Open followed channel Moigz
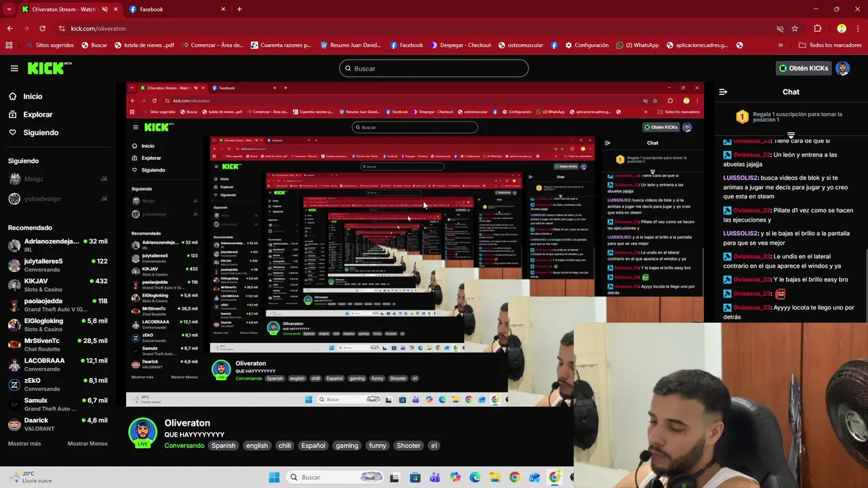 (58, 179)
